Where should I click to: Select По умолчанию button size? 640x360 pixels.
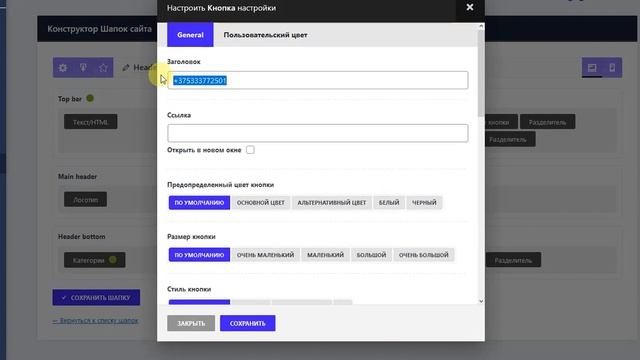coord(199,255)
